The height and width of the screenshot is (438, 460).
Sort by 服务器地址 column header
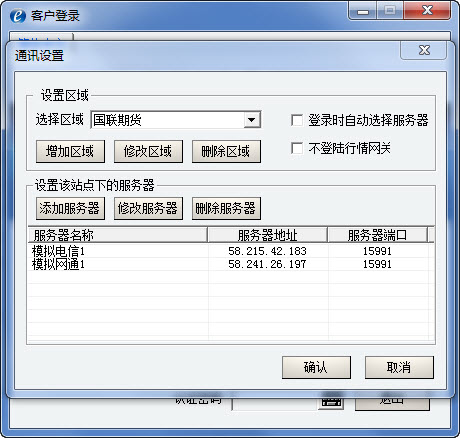[x=267, y=235]
